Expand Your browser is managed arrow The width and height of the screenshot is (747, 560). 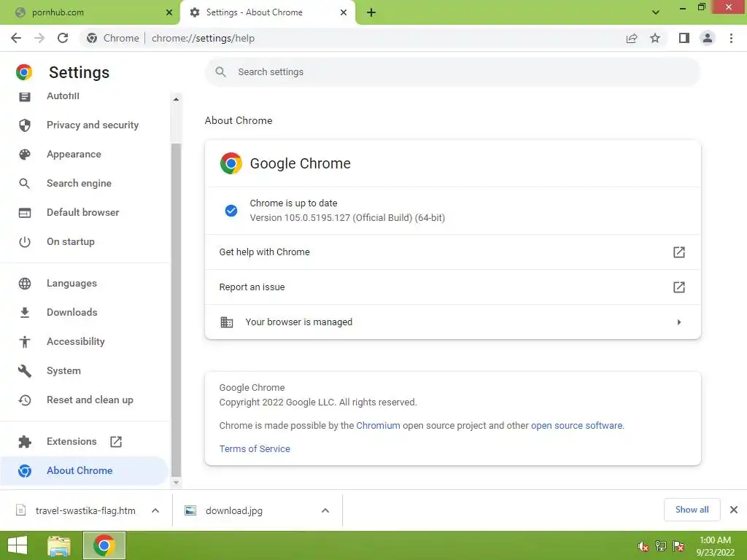pyautogui.click(x=679, y=322)
